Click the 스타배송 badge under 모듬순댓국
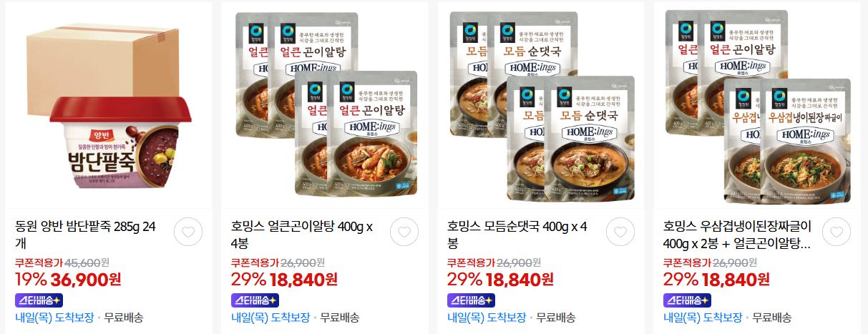 pos(471,300)
